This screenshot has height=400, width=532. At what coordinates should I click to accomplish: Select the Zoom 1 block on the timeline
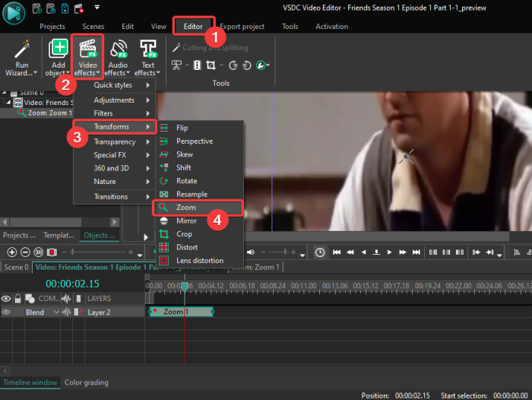coord(182,311)
